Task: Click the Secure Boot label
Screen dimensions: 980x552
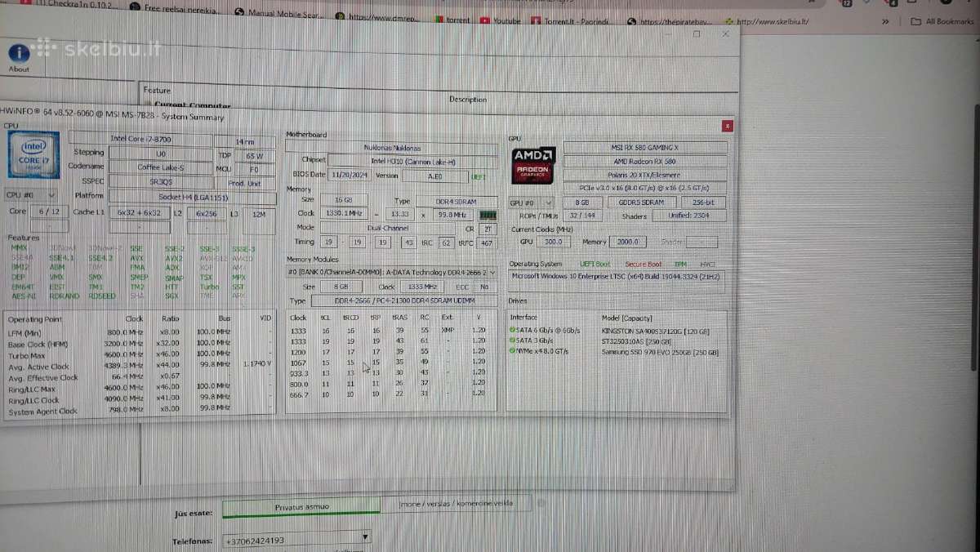Action: [x=643, y=265]
